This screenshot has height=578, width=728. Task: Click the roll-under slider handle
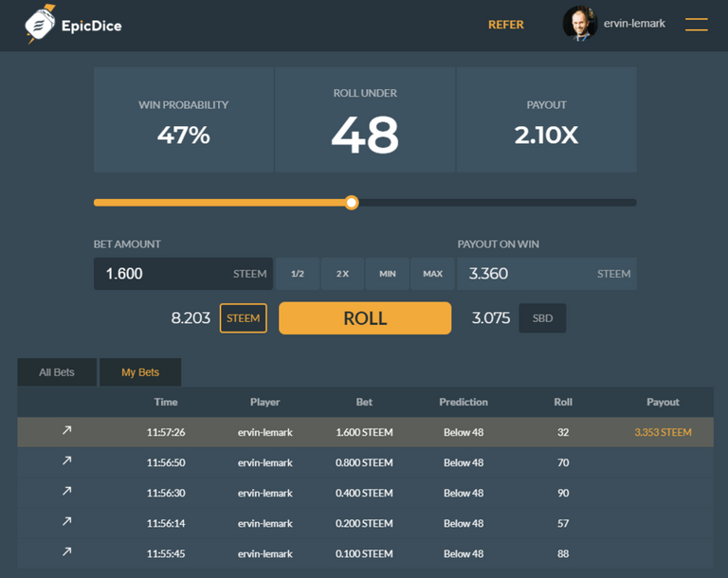(x=352, y=202)
